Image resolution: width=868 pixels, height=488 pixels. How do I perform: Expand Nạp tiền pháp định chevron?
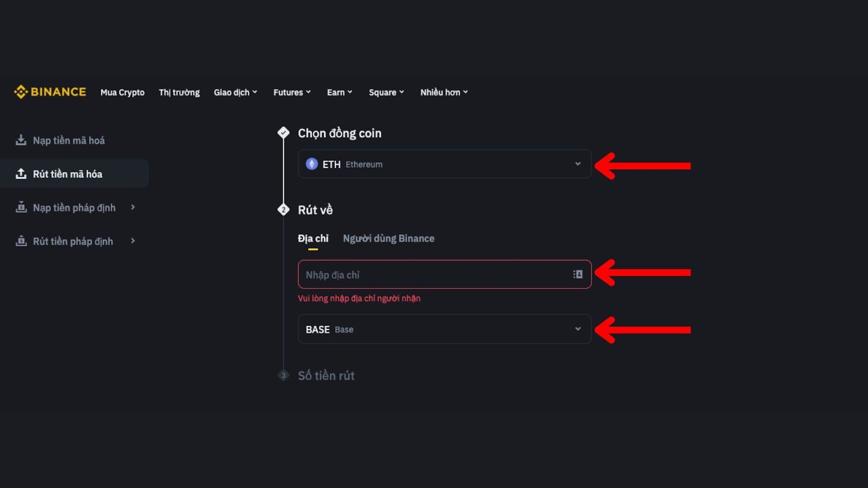click(132, 207)
